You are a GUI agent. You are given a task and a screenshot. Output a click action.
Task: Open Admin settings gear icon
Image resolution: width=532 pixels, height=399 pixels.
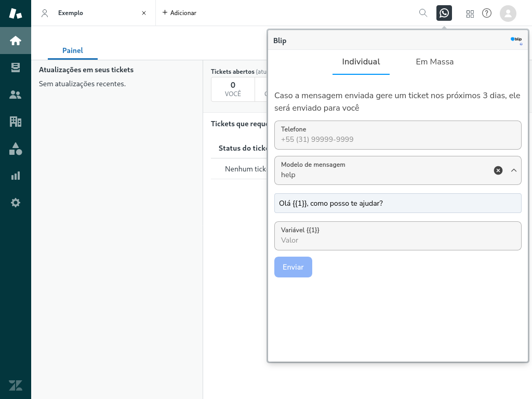16,203
